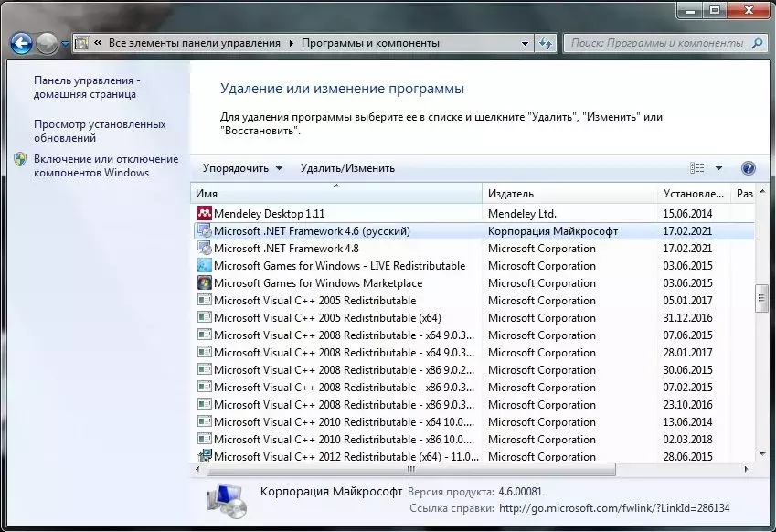Viewport: 776px width, 532px height.
Task: Click 'Корпорация Майкрософт' publisher cell in list
Action: pos(553,231)
